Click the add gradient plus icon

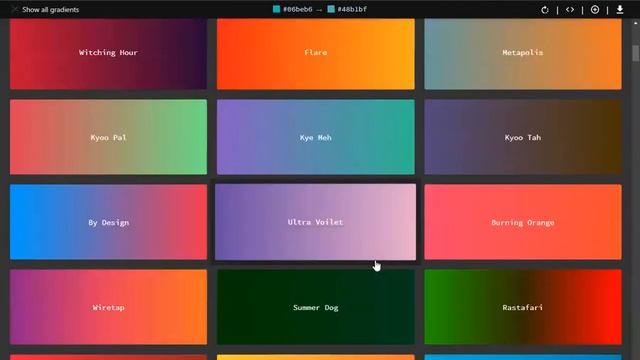point(595,9)
